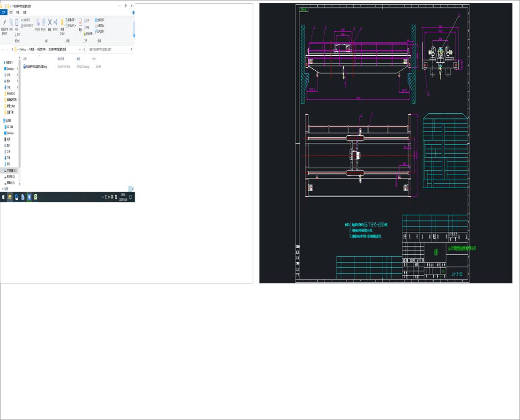Select 3D Objects in navigation pane
This screenshot has width=520, height=420.
pyautogui.click(x=9, y=127)
